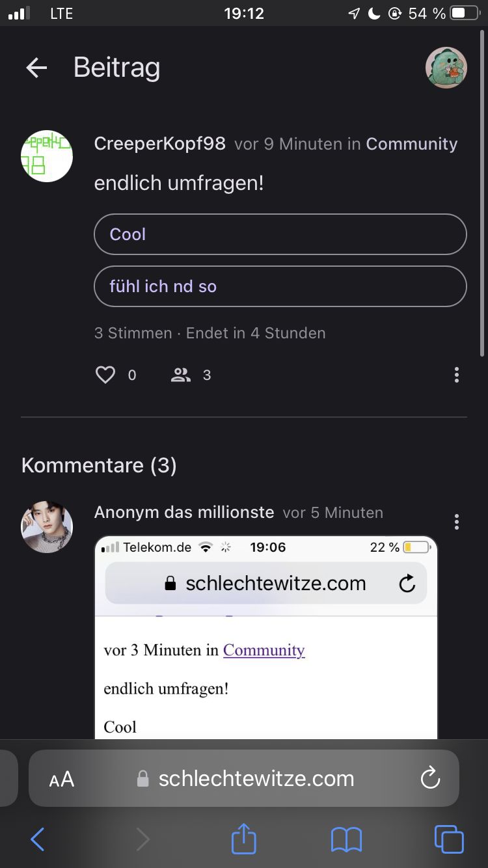Image resolution: width=488 pixels, height=868 pixels.
Task: Like the post with the heart icon
Action: (105, 375)
